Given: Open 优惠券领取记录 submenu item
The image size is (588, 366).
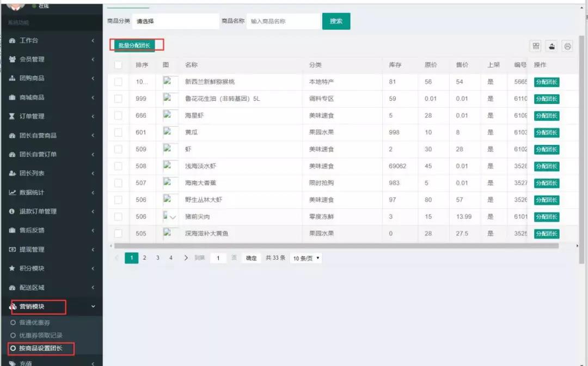Looking at the screenshot, I should (40, 335).
